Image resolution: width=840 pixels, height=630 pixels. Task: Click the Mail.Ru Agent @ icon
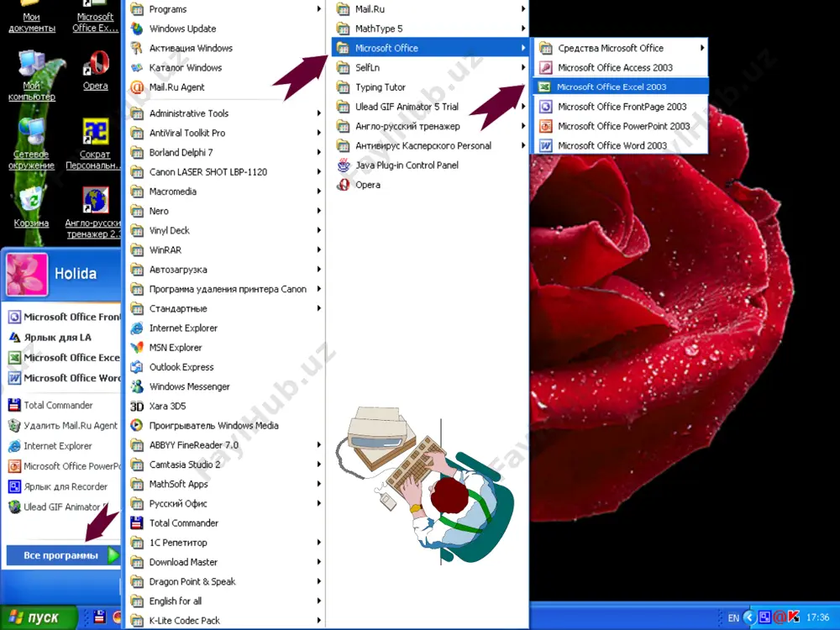137,87
